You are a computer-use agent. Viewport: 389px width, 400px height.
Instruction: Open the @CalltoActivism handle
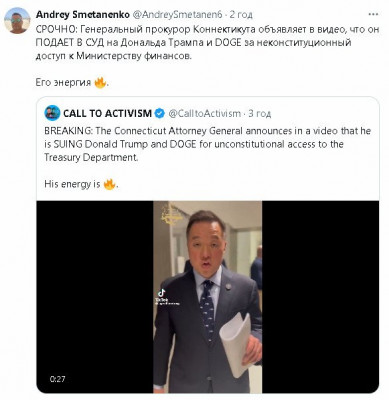click(x=204, y=114)
